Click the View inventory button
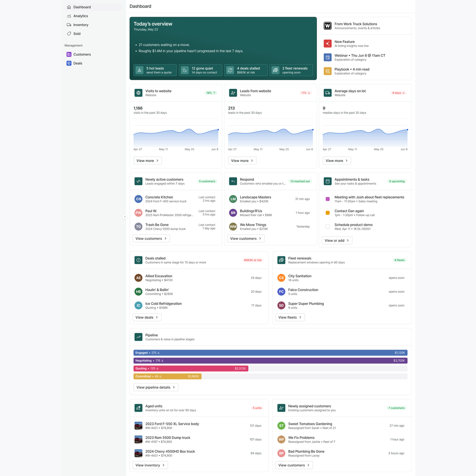The image size is (476, 476). 150,465
